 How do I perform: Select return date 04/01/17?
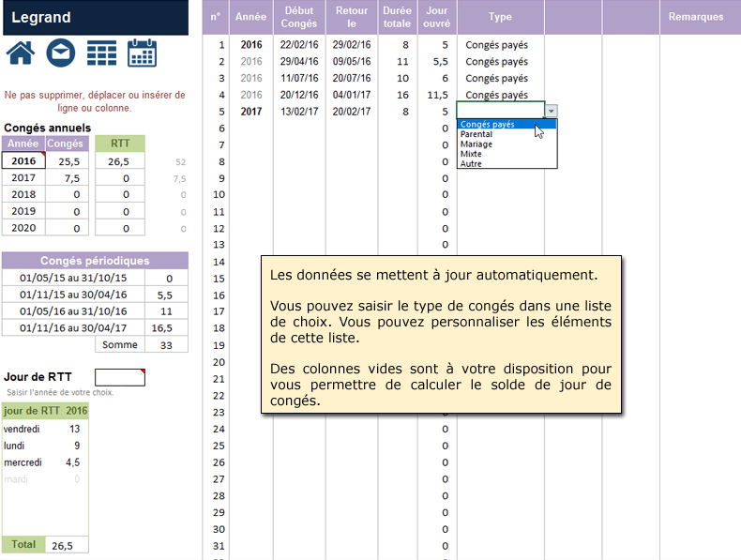point(352,95)
